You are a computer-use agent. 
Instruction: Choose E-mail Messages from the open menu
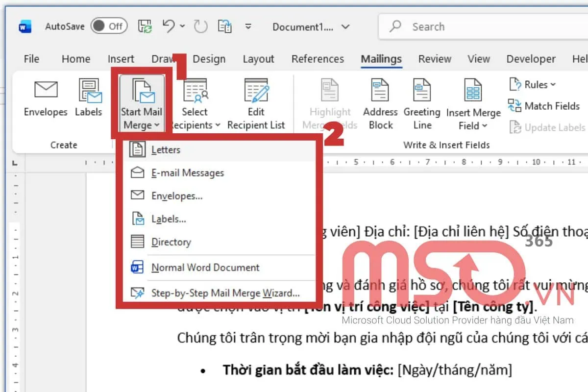point(187,172)
